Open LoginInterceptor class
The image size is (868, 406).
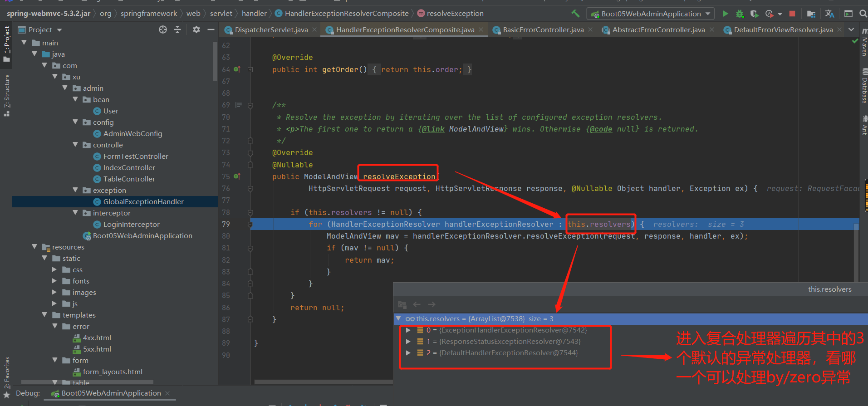[x=132, y=224]
